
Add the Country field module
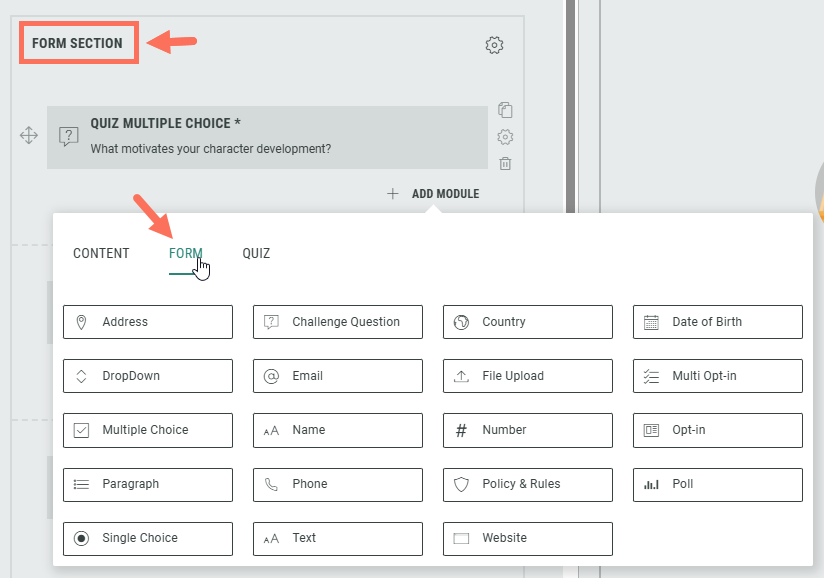(528, 322)
